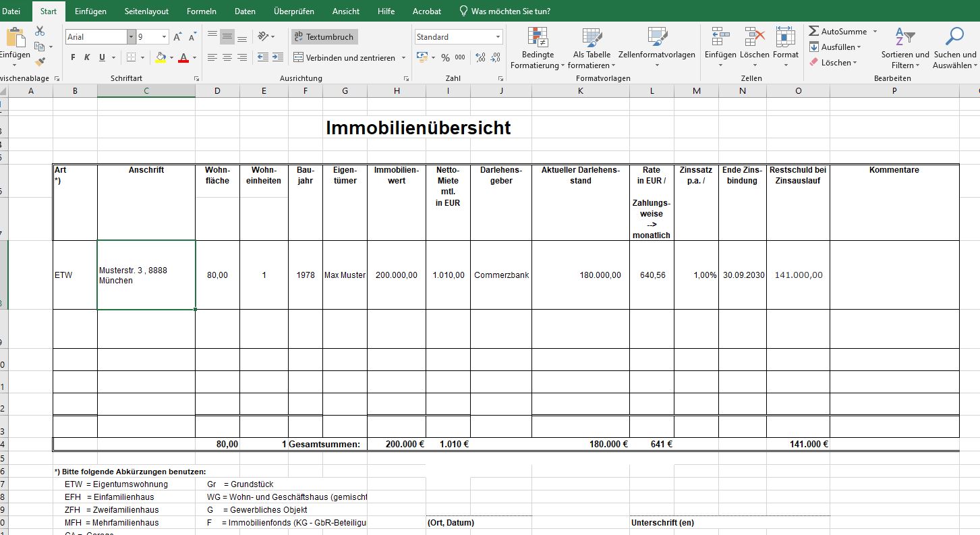
Task: Increase font size with the larger A icon
Action: [x=177, y=37]
